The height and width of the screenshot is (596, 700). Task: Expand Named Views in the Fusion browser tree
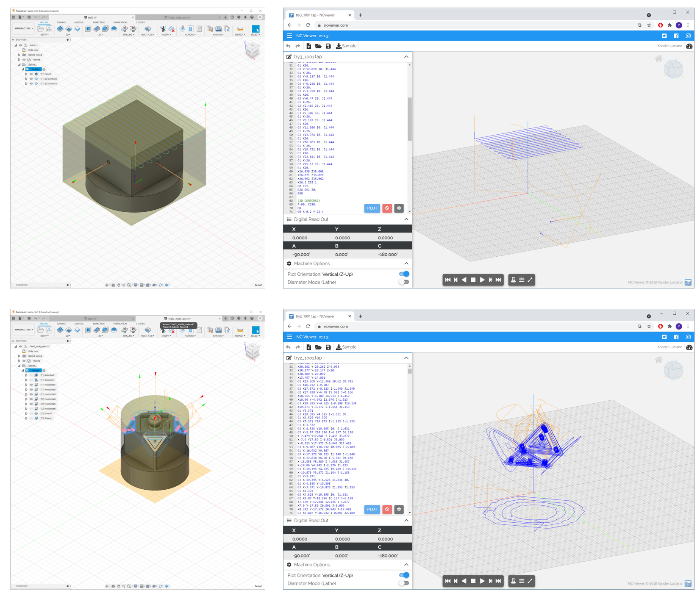click(19, 55)
